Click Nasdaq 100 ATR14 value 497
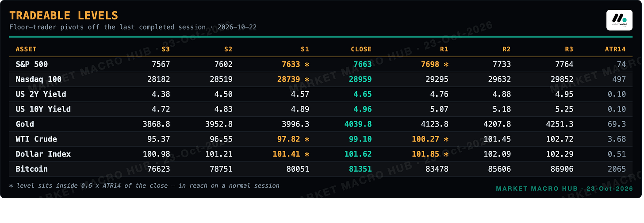Viewport: 644px width, 223px height. [619, 79]
